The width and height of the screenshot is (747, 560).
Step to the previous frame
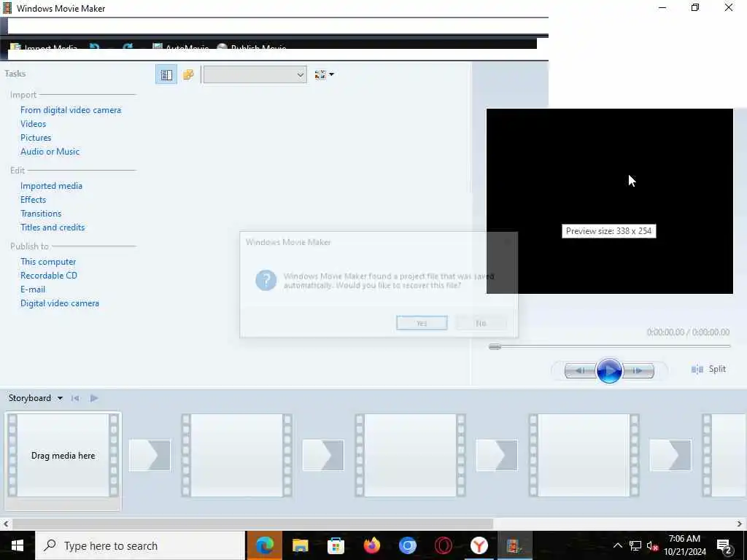coord(580,370)
